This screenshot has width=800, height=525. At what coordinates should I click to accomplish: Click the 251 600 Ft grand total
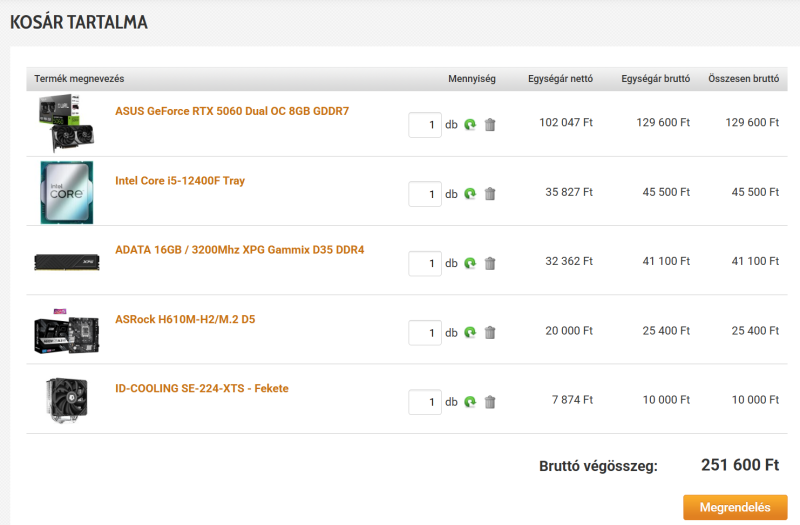[x=740, y=465]
